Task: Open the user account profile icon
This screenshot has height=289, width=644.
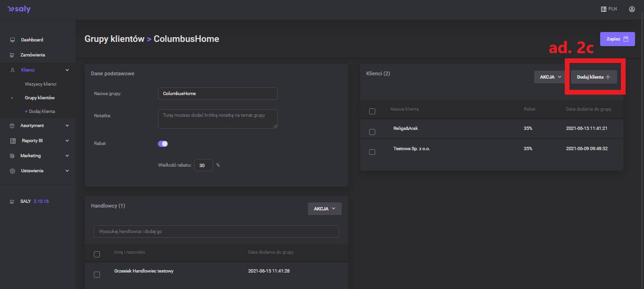Action: [632, 9]
